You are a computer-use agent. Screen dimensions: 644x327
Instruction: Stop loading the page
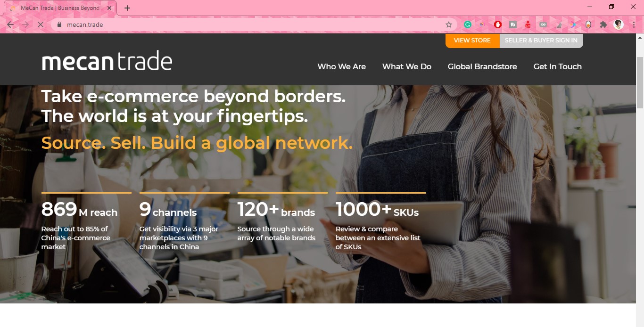click(40, 25)
